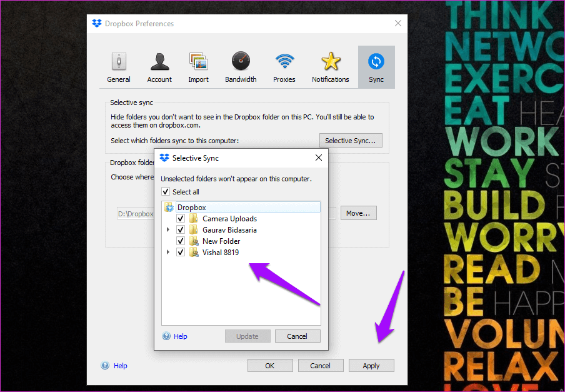Open the Sync circular arrows icon
565x392 pixels.
(x=376, y=61)
